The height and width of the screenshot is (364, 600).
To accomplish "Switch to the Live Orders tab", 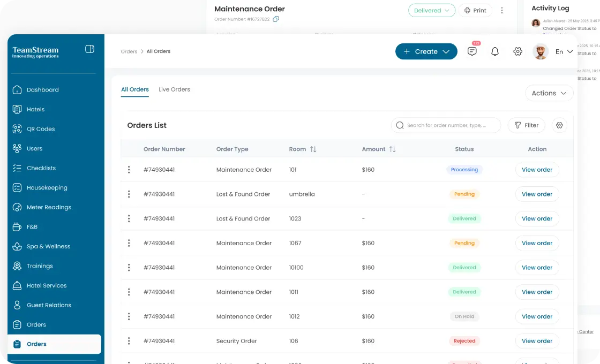I will pyautogui.click(x=174, y=89).
